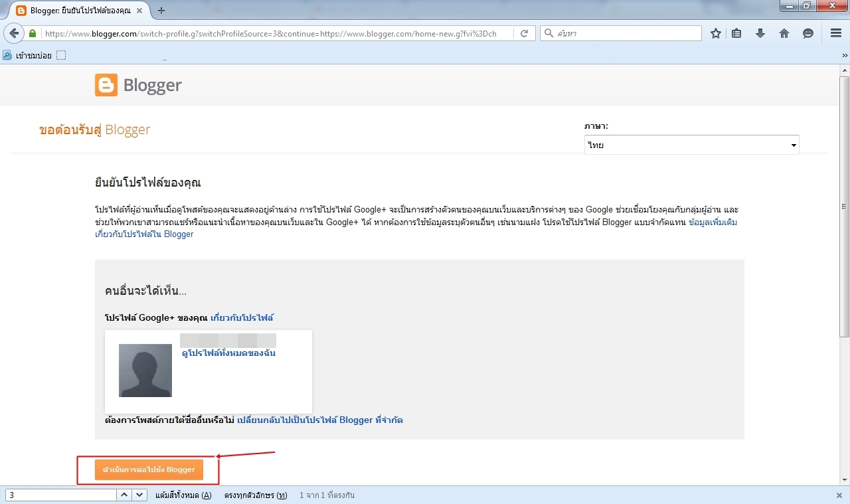Reload page using the refresh icon

point(525,33)
